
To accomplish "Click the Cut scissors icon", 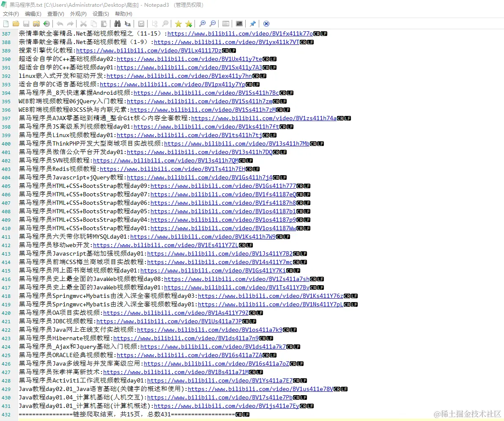I will click(84, 24).
